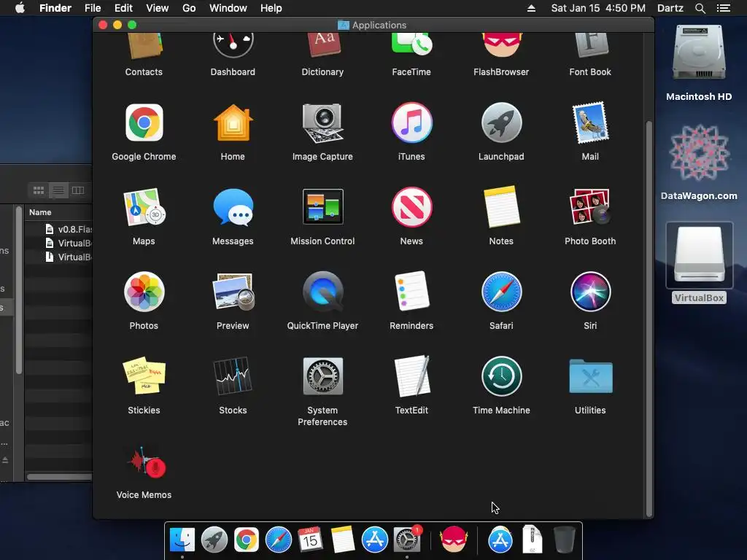This screenshot has height=560, width=747.
Task: Select the Maps app icon
Action: (x=144, y=207)
